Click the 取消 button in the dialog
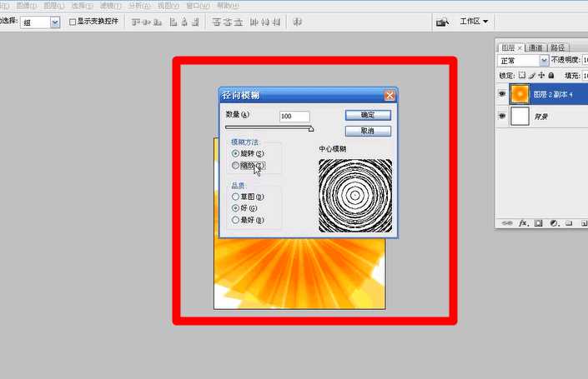Viewport: 588px width, 379px height. [x=368, y=131]
